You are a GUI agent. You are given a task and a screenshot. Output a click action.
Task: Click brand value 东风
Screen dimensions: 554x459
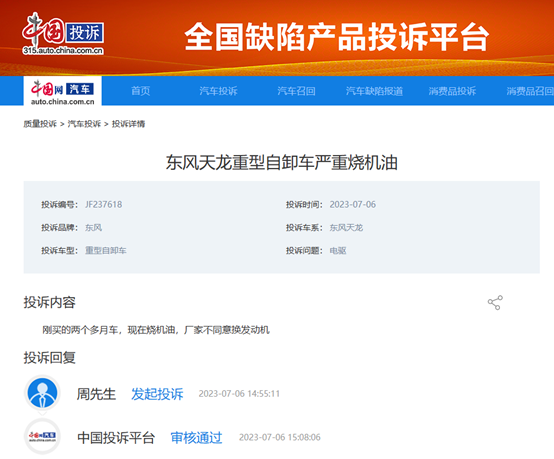click(93, 228)
